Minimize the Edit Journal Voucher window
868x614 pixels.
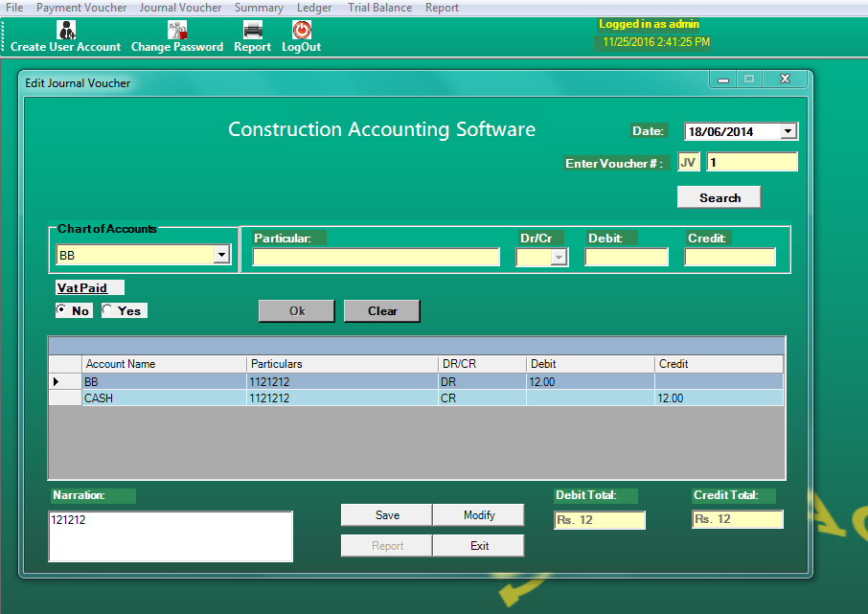[723, 80]
